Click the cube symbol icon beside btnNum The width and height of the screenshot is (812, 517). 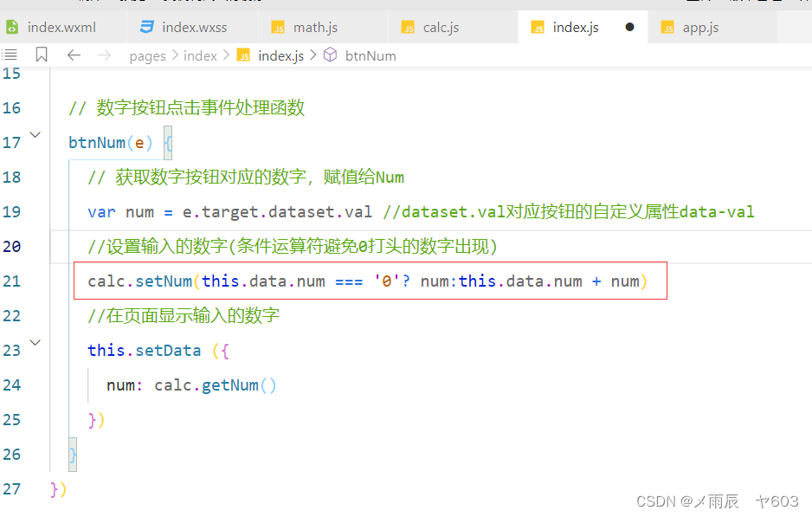(331, 55)
